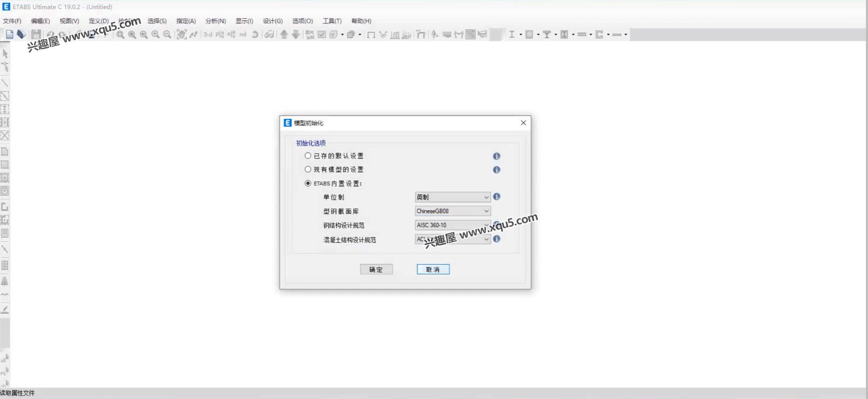Click the Rubber Band Zoom magnifier icon
This screenshot has width=868, height=399.
pos(120,34)
